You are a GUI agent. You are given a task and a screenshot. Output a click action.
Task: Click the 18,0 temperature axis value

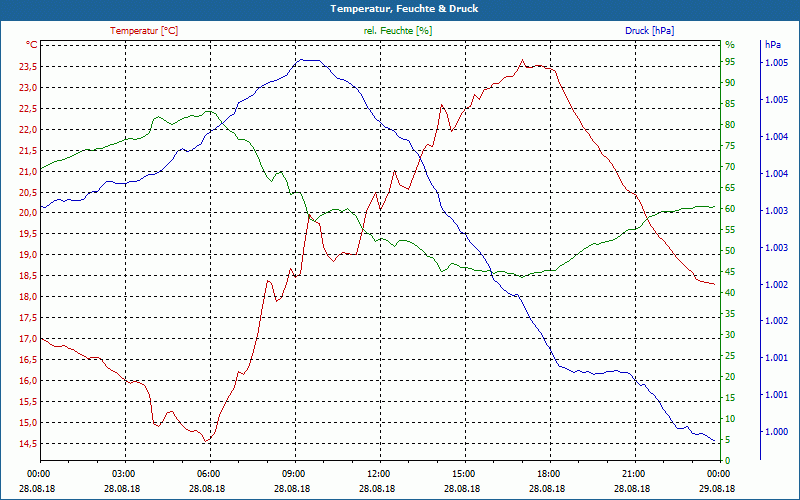click(x=28, y=296)
